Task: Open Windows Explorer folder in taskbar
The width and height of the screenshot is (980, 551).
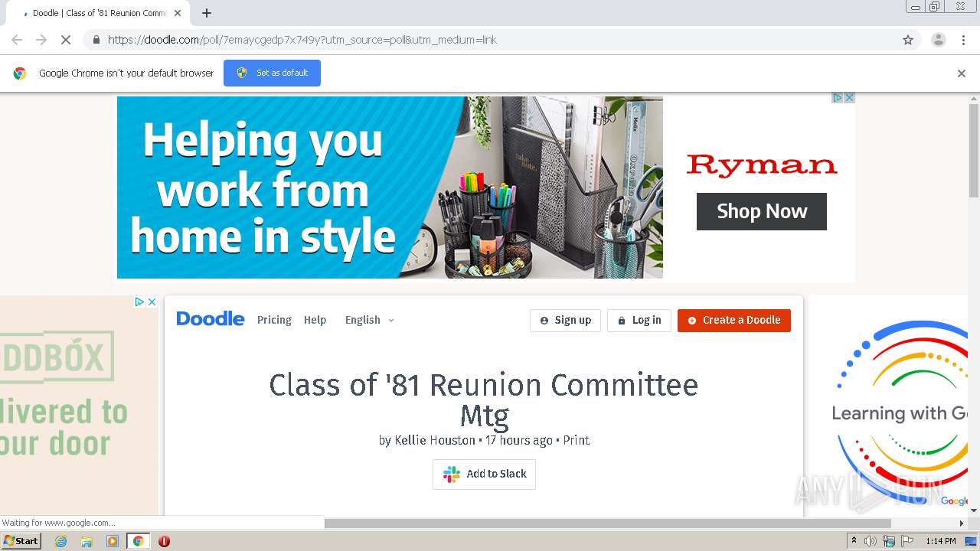Action: 87,541
